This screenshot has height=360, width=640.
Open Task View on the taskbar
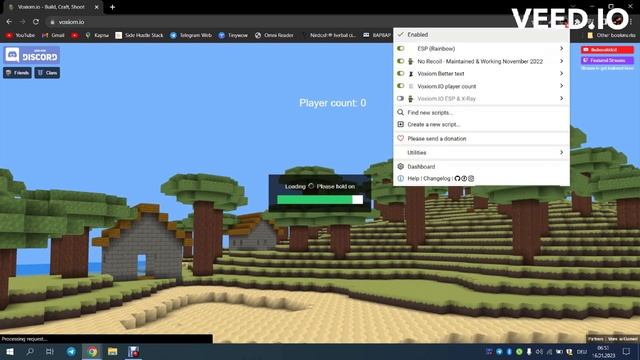50,351
